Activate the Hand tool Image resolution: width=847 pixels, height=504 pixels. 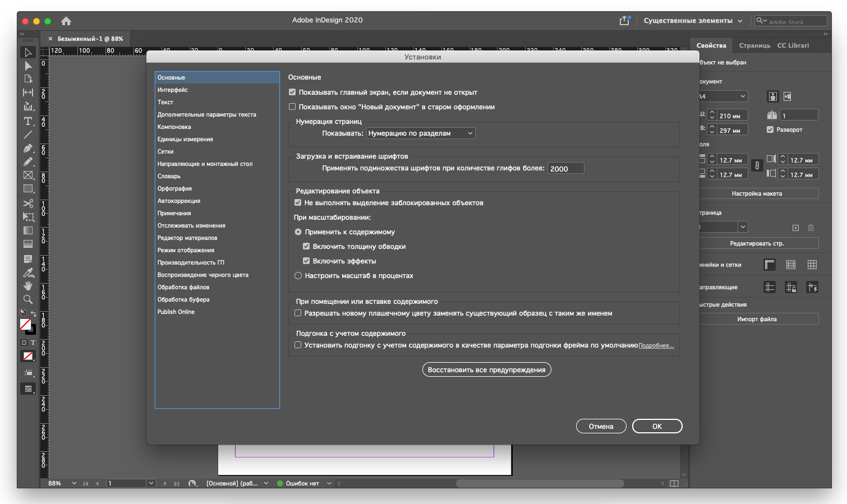pyautogui.click(x=28, y=286)
